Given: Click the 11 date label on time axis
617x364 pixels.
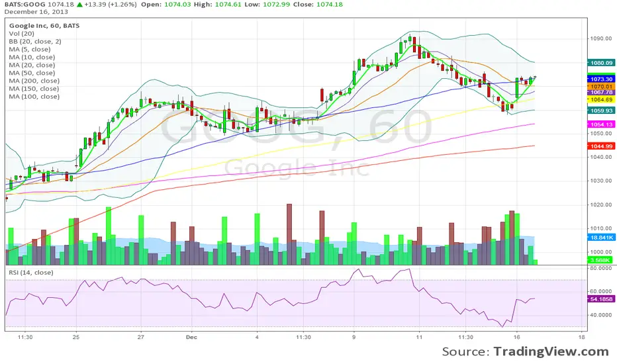Looking at the screenshot, I should pos(419,338).
